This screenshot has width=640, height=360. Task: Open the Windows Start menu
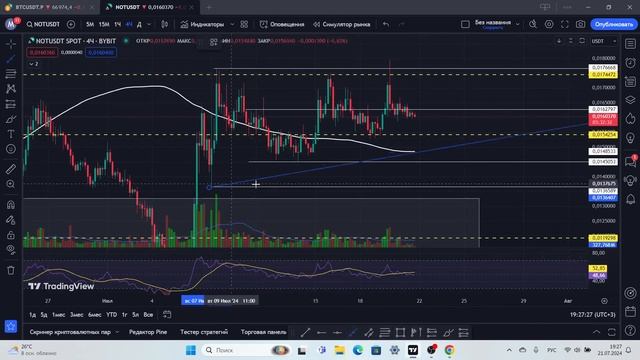point(191,350)
